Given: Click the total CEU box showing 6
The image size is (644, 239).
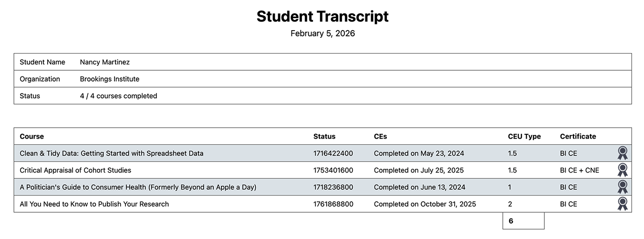Looking at the screenshot, I should tap(523, 221).
